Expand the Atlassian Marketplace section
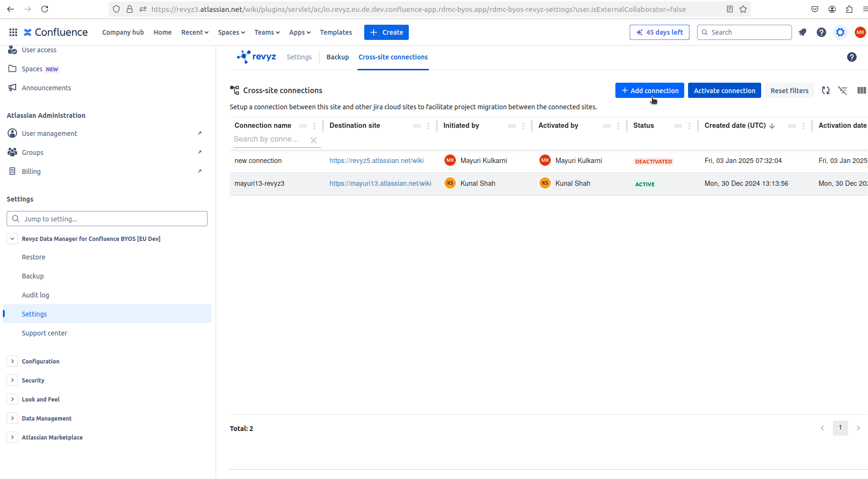Screen dimensions: 868x479 click(x=12, y=437)
